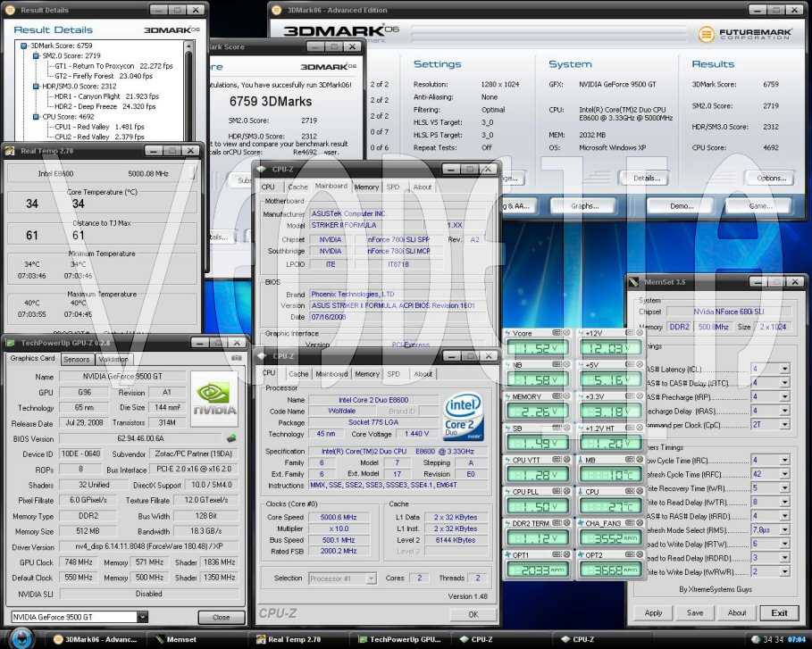
Task: Click OK in the CPU-Z processor window
Action: 473,614
